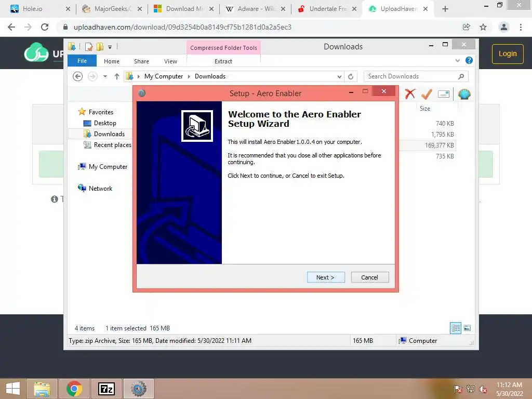532x399 pixels.
Task: Open a new Chrome tab
Action: (x=445, y=9)
